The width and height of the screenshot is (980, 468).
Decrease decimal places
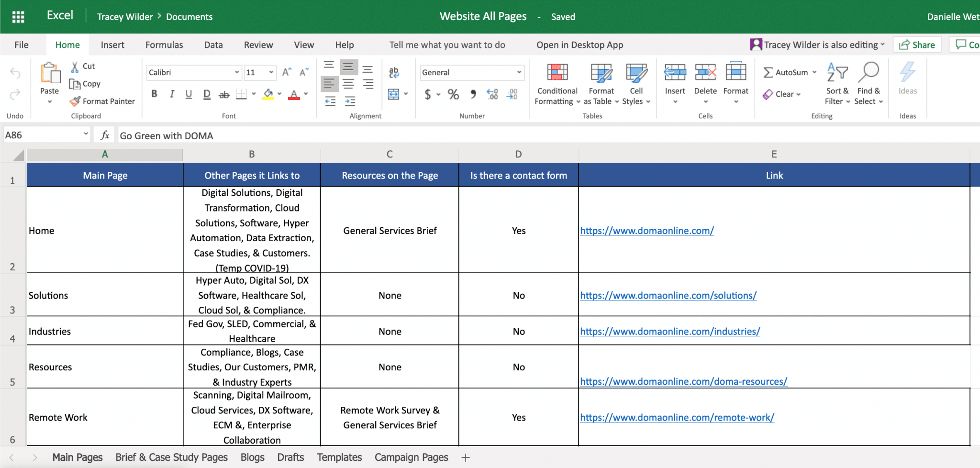coord(512,94)
